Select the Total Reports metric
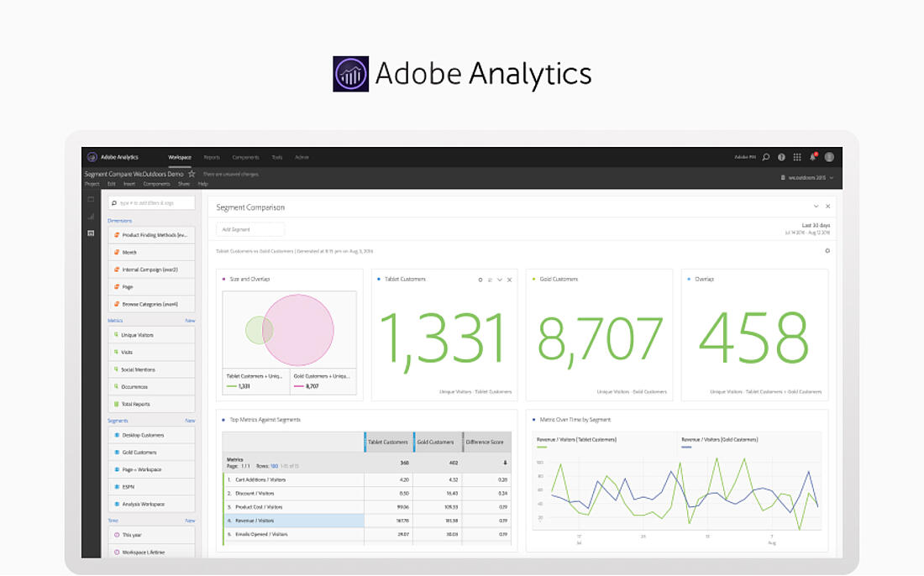Viewport: 924px width, 576px height. (151, 405)
